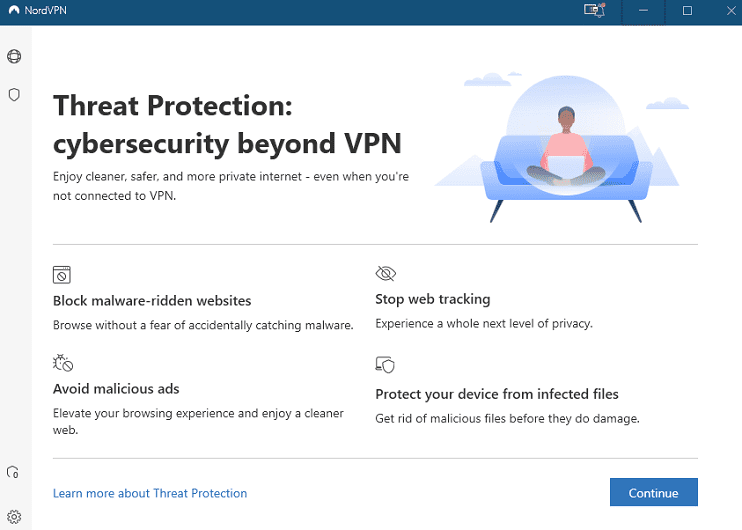Click Block malware-ridden websites heading
This screenshot has width=742, height=530.
click(152, 300)
